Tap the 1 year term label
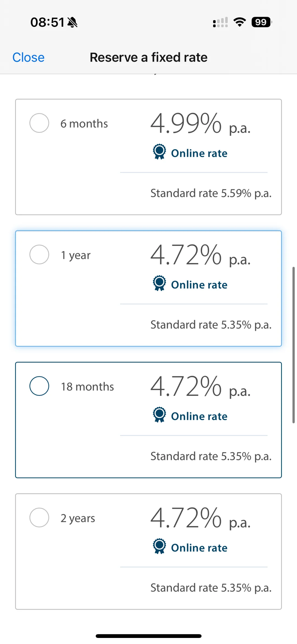297x644 pixels. (76, 255)
